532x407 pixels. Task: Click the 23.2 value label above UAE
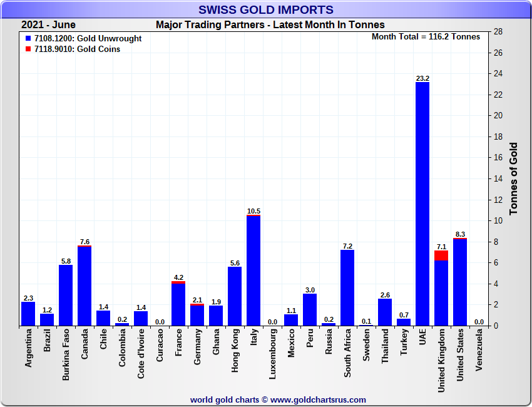click(x=422, y=78)
